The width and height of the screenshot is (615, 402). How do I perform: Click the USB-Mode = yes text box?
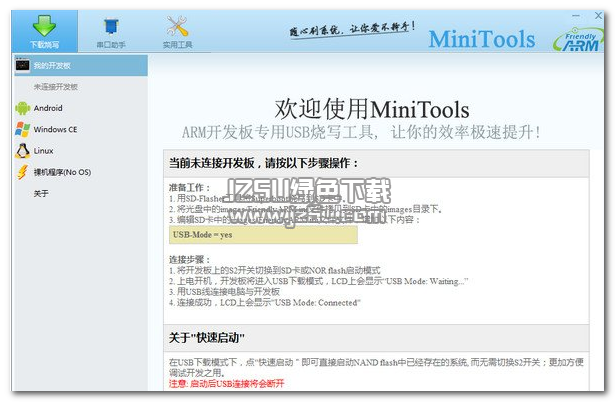click(263, 235)
